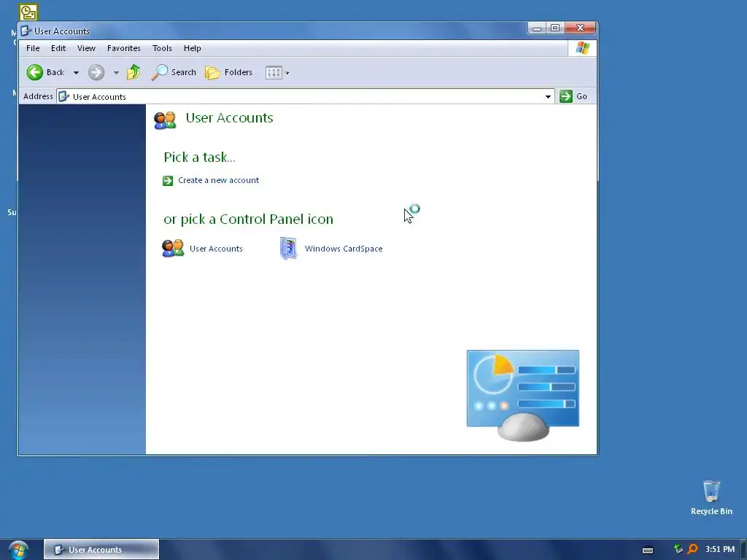Open the User Accounts control panel link
Screen dimensions: 747x560
(x=216, y=249)
